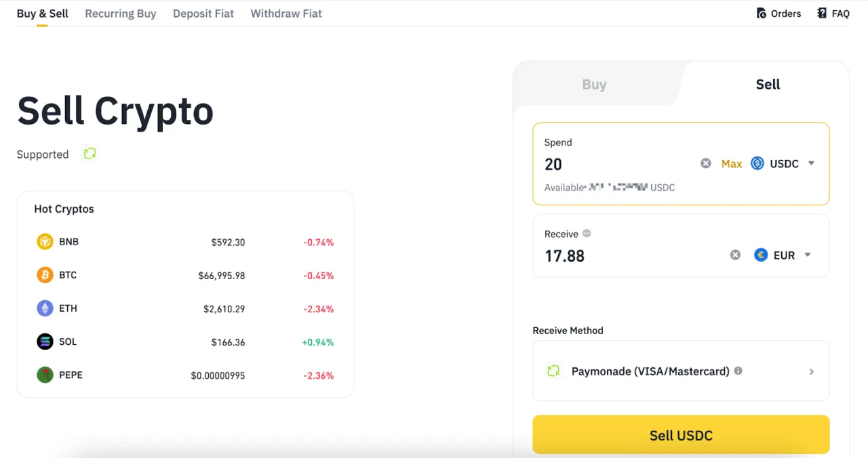Click the FAQ icon

click(821, 13)
